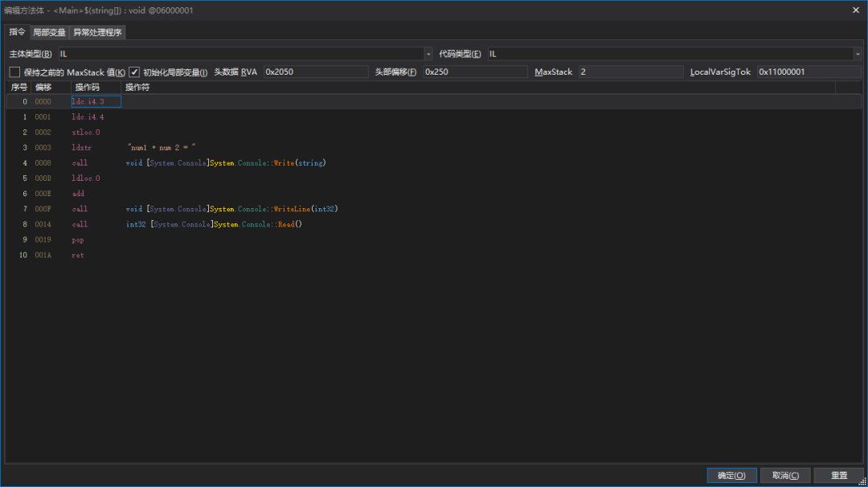Switch to the 局部变量 tab

49,32
